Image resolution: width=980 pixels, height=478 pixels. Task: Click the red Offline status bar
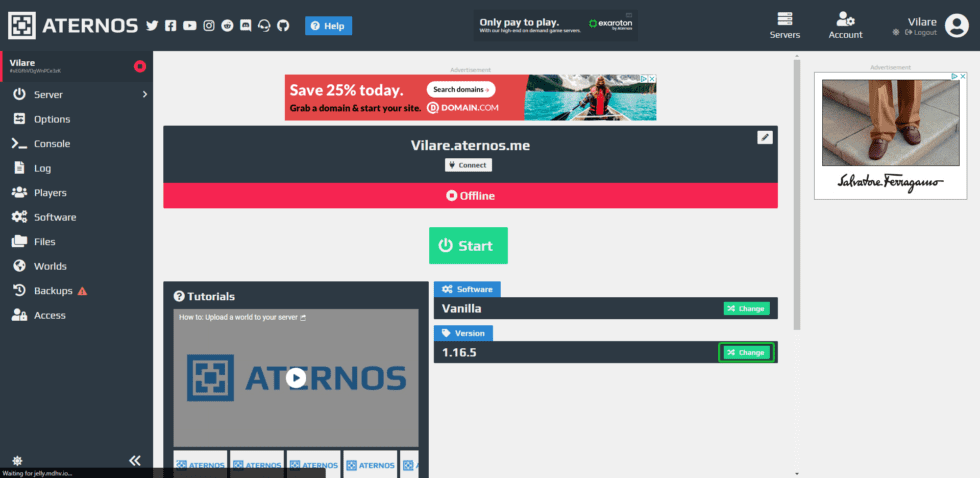click(470, 196)
